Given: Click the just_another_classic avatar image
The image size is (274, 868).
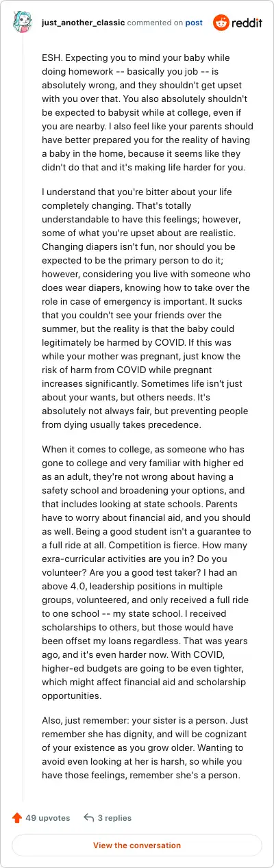Looking at the screenshot, I should pyautogui.click(x=23, y=23).
